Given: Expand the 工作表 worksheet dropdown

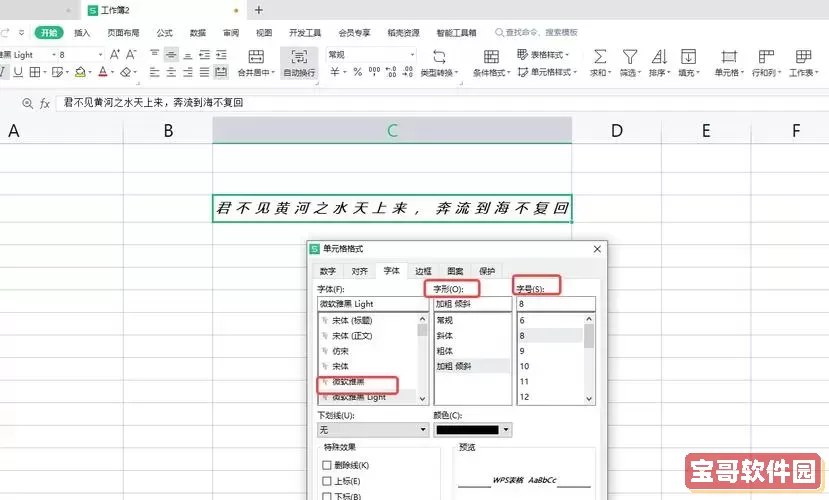Looking at the screenshot, I should tap(817, 73).
